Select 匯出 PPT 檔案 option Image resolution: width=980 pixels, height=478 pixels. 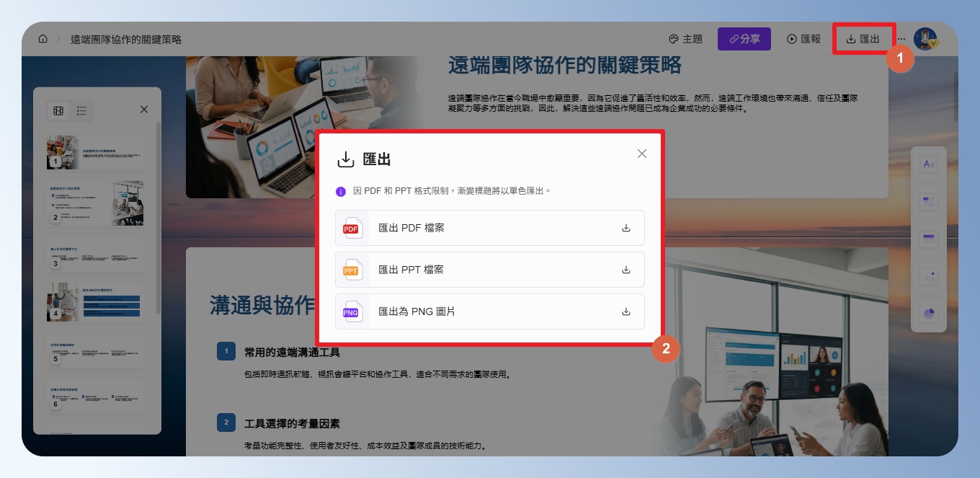pos(489,270)
